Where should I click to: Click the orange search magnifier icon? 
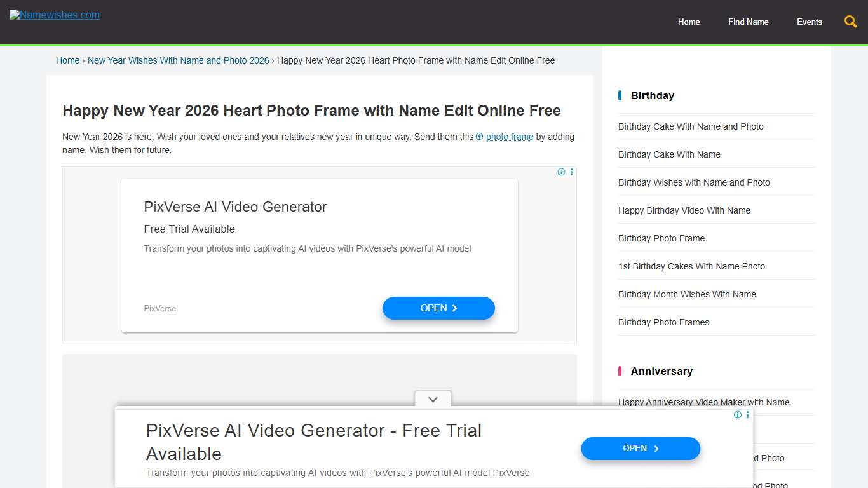850,22
